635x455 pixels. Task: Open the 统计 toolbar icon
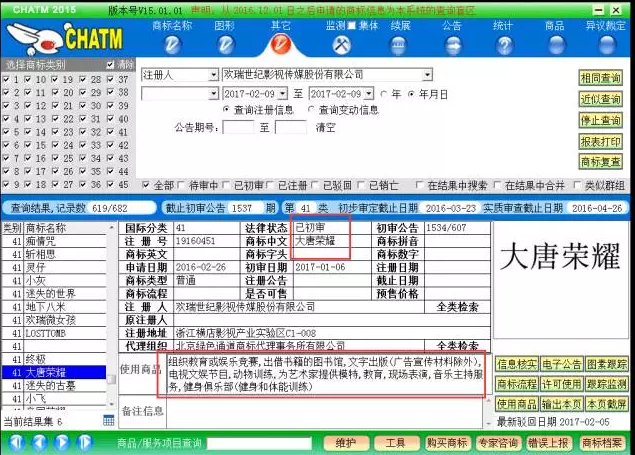click(x=503, y=45)
